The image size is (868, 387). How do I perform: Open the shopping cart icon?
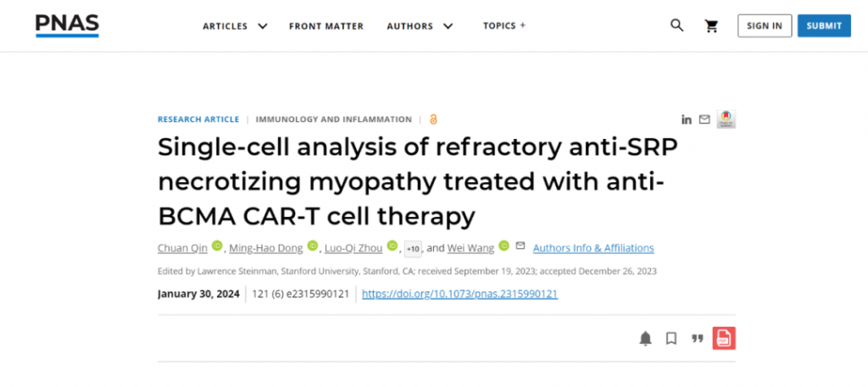tap(711, 26)
